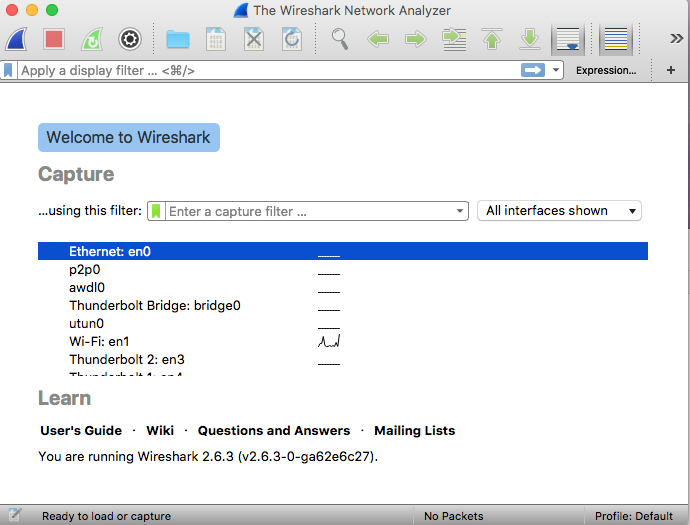The width and height of the screenshot is (690, 525).
Task: Click display filter bookmark icon
Action: pyautogui.click(x=8, y=70)
